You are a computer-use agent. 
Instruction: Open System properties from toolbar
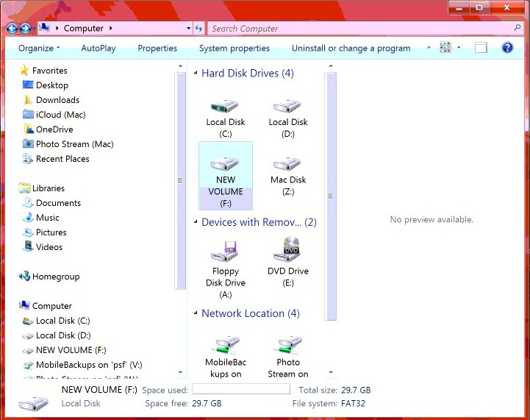[234, 48]
